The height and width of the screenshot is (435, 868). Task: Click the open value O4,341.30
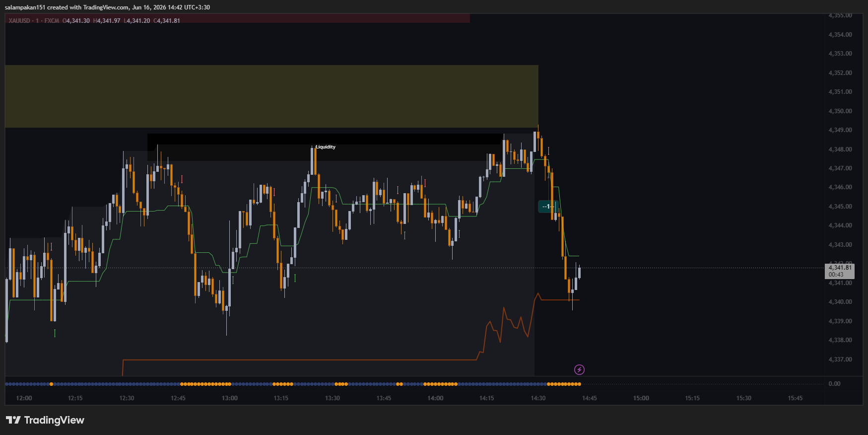tap(76, 21)
